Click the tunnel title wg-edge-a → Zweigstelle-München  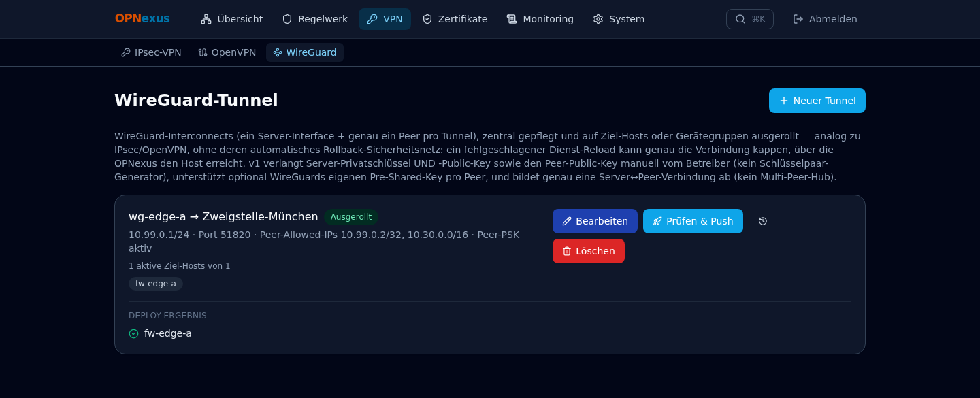223,216
